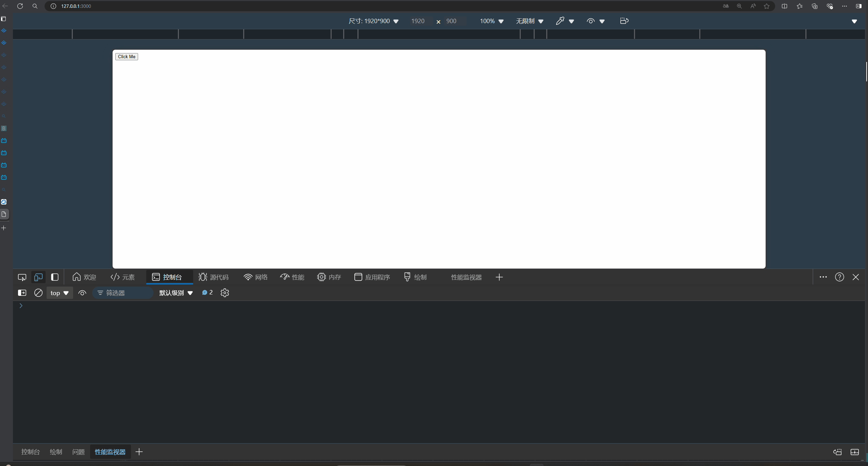Open DevTools help with the question mark
Screen dimensions: 868x466
point(839,277)
